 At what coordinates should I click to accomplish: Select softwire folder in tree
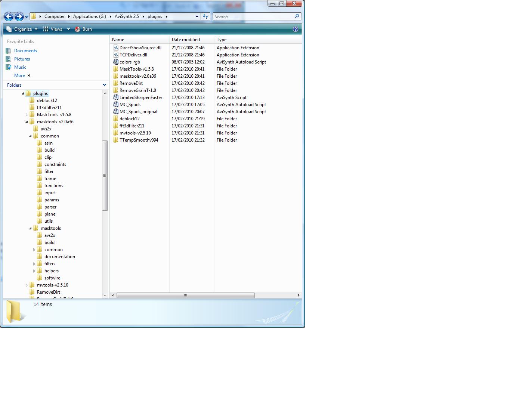click(52, 278)
